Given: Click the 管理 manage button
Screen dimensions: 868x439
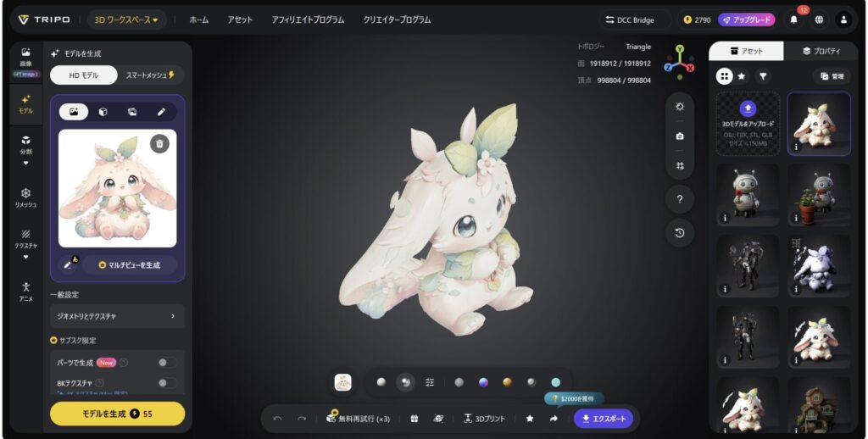Looking at the screenshot, I should click(x=832, y=76).
